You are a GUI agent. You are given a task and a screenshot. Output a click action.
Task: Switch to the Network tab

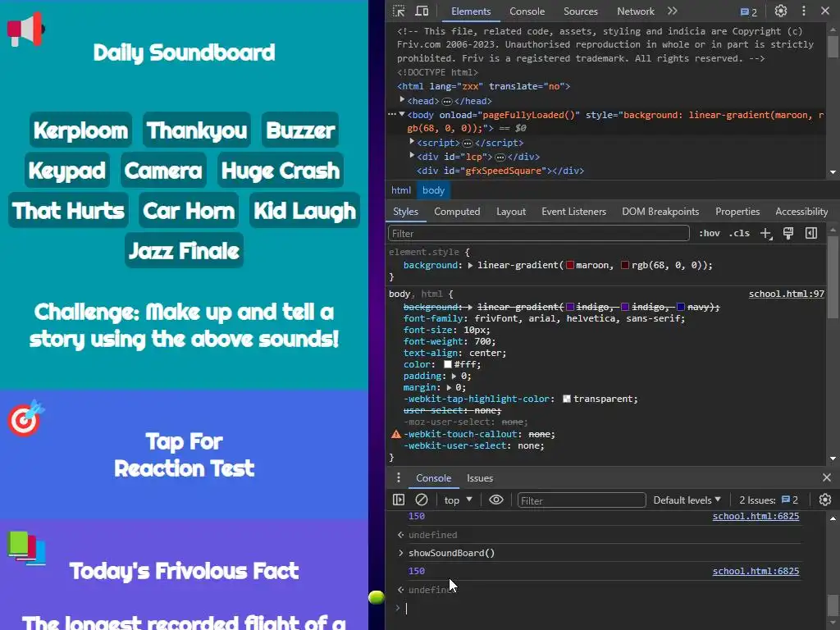636,11
